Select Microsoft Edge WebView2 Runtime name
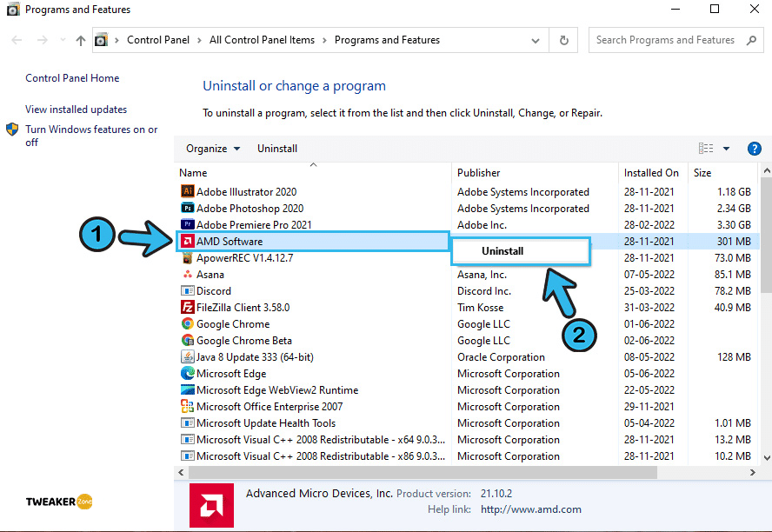The image size is (772, 532). tap(277, 389)
